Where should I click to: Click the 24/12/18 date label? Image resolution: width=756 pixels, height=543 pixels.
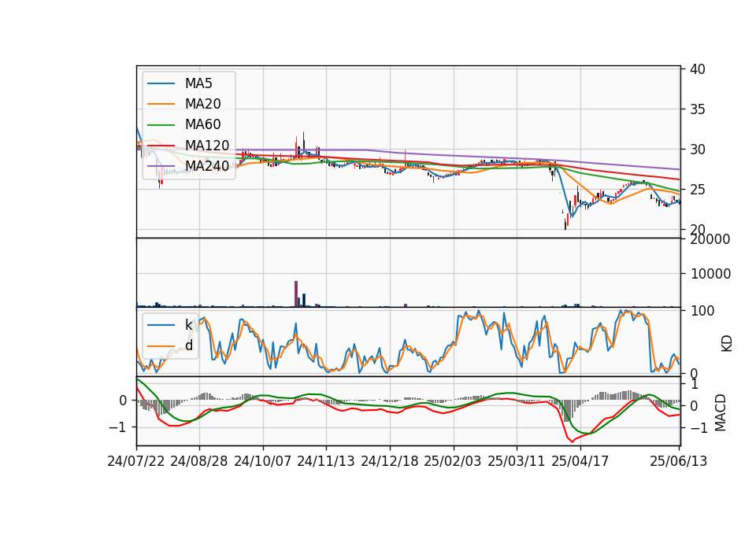point(390,461)
